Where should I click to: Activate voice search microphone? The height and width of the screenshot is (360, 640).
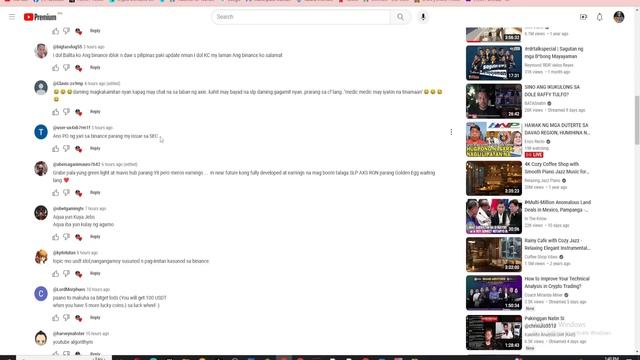423,17
